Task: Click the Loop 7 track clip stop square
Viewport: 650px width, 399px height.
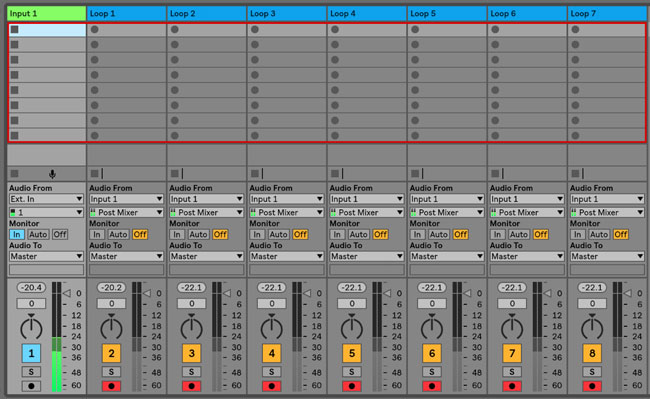Action: 575,174
